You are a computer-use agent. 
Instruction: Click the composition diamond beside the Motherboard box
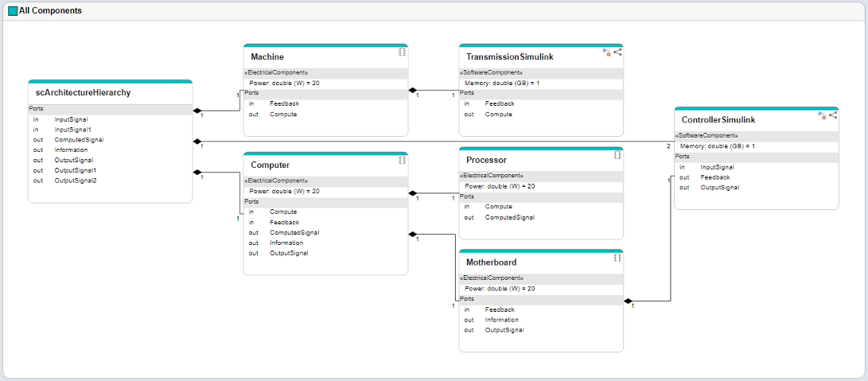coord(628,301)
